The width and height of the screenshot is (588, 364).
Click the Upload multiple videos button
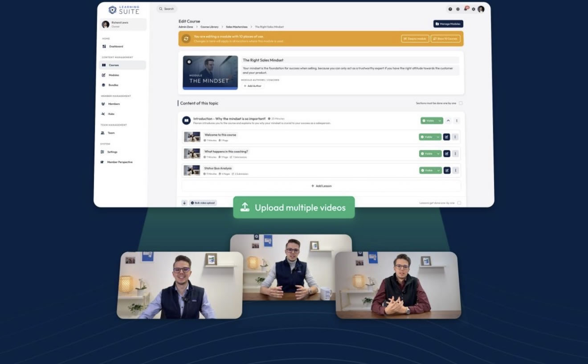294,207
